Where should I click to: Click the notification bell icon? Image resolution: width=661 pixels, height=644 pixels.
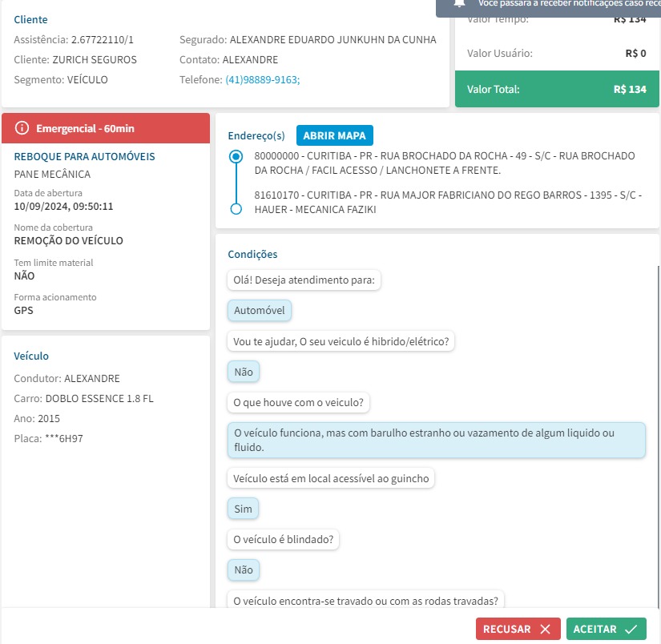point(460,3)
